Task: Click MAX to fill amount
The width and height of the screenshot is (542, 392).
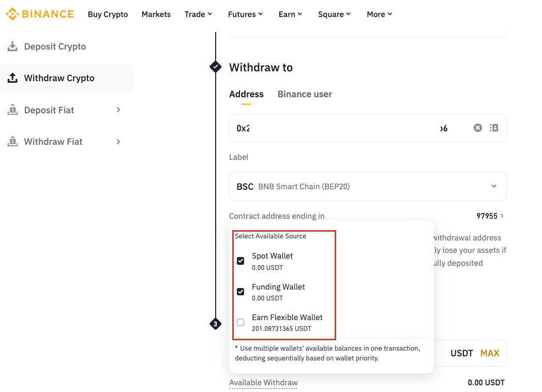Action: (490, 353)
